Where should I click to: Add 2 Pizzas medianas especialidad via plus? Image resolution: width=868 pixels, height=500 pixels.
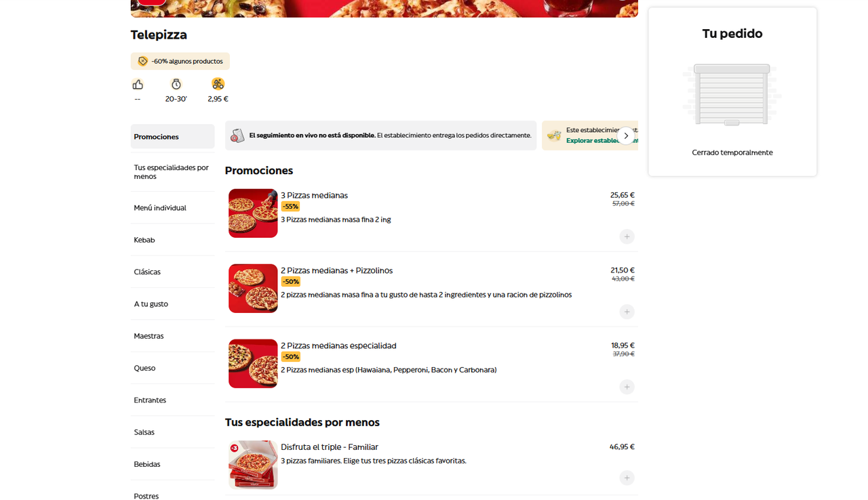click(627, 387)
